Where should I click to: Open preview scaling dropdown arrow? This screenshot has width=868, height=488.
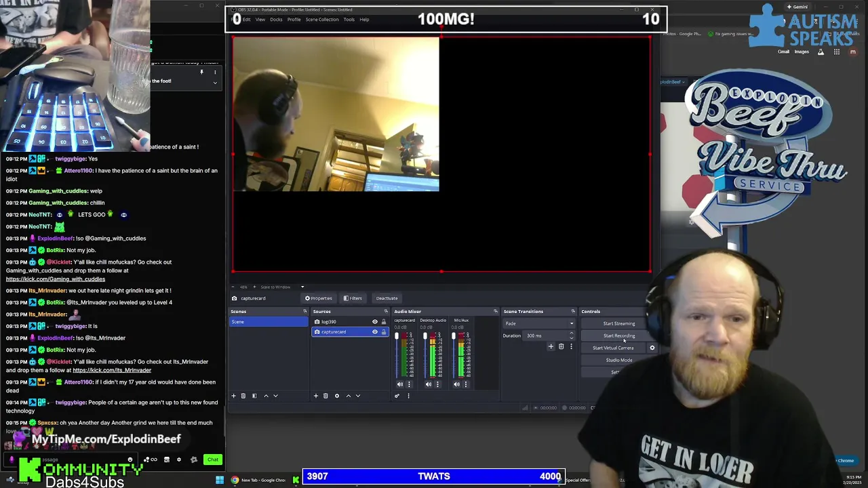pos(302,287)
